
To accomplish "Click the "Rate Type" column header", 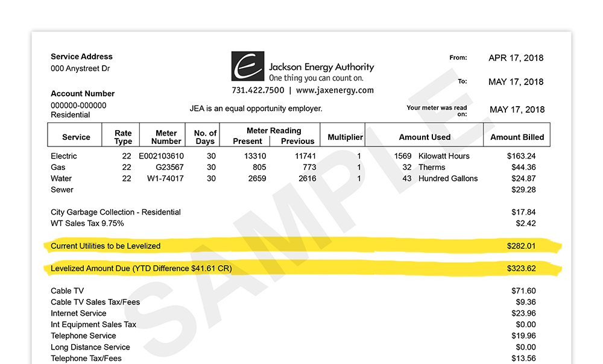I will click(123, 137).
